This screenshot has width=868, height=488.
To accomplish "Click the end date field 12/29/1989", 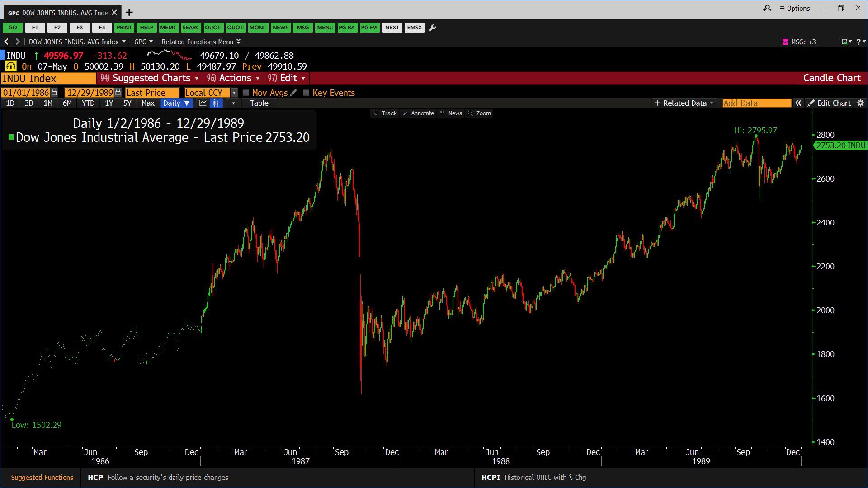I will (90, 93).
